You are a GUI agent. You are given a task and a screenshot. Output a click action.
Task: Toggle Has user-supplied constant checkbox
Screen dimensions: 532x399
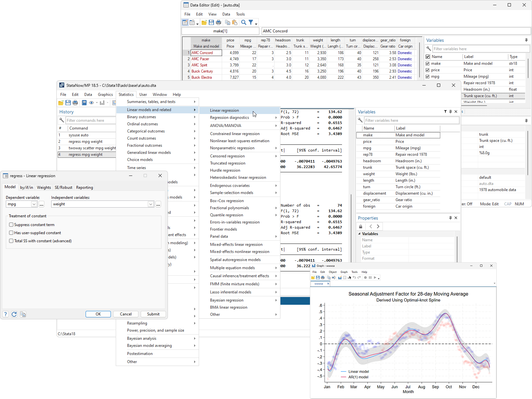11,233
